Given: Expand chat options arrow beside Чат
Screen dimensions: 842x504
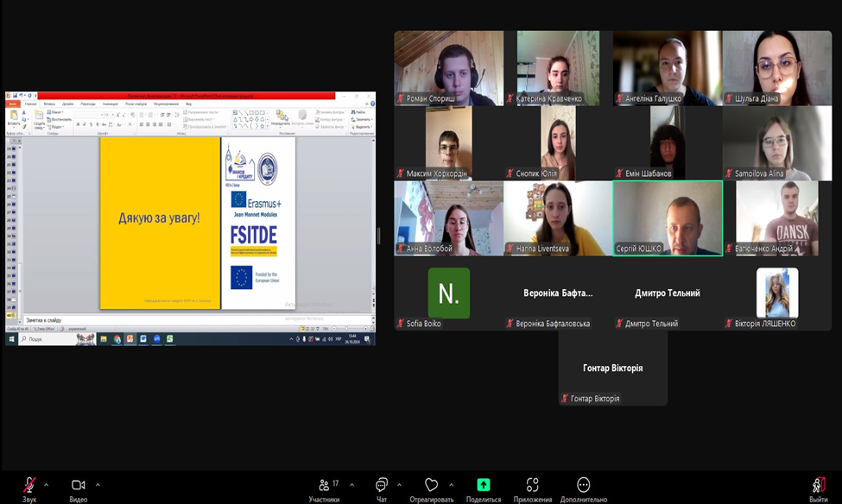Looking at the screenshot, I should [x=399, y=485].
